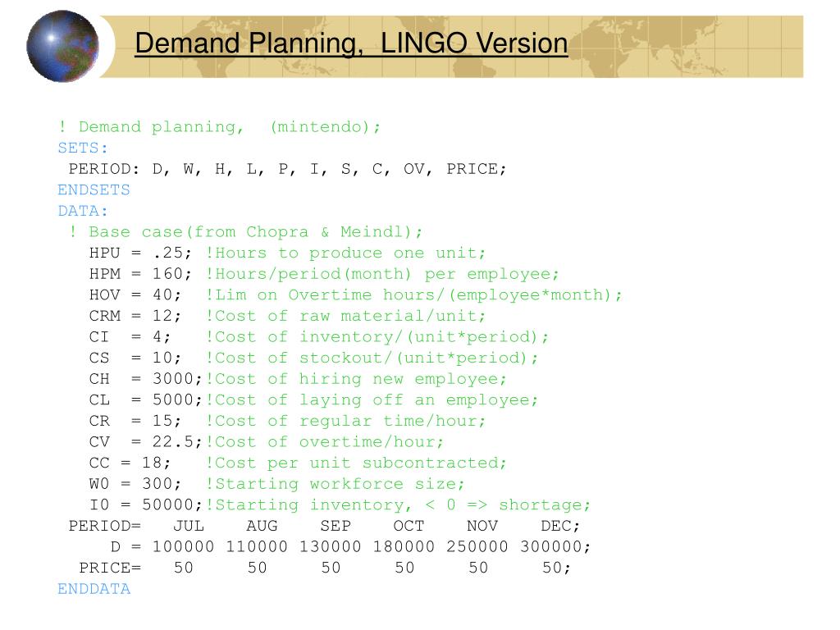
Task: Click the globe image in the slide header
Action: point(62,46)
